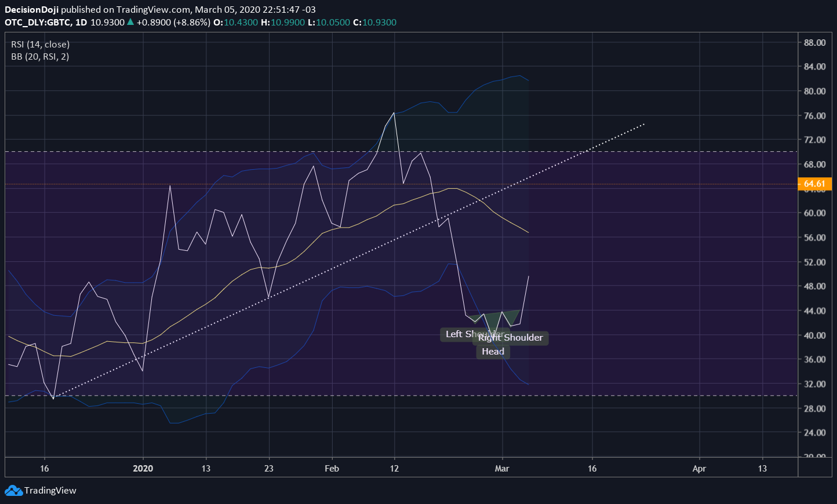The height and width of the screenshot is (504, 837).
Task: Click the 72.00 scale label
Action: tap(814, 140)
